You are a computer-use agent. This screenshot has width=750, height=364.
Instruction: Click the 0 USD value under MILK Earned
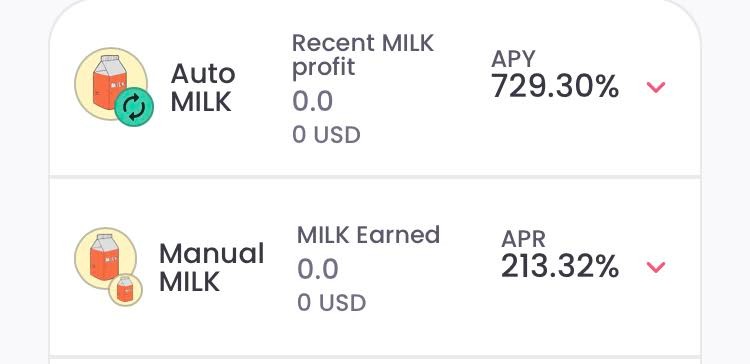tap(331, 303)
